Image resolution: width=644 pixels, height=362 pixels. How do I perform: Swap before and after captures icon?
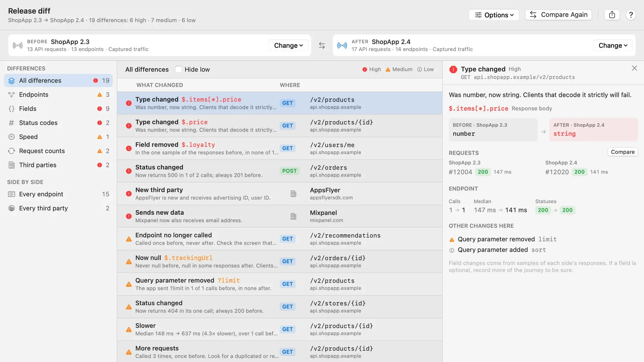[x=322, y=45]
